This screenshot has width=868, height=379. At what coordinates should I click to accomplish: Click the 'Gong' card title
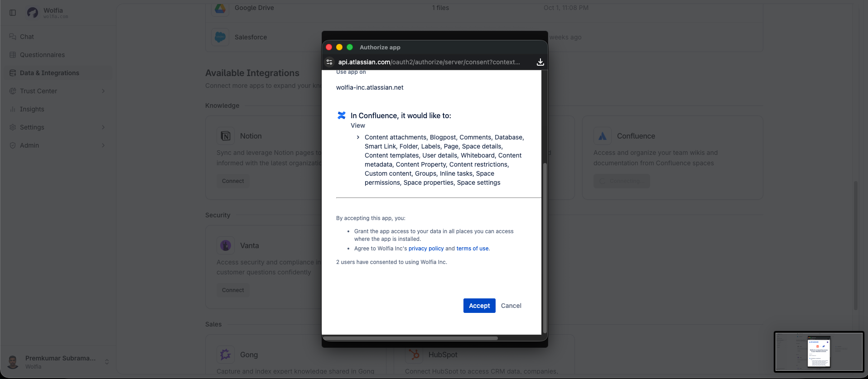(249, 355)
